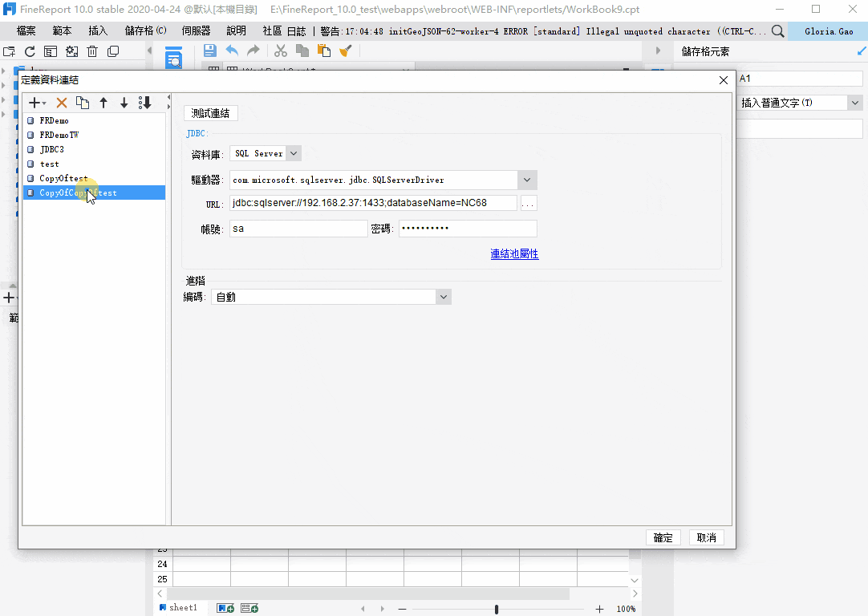
Task: Add a new dashboard sheet
Action: 249,607
